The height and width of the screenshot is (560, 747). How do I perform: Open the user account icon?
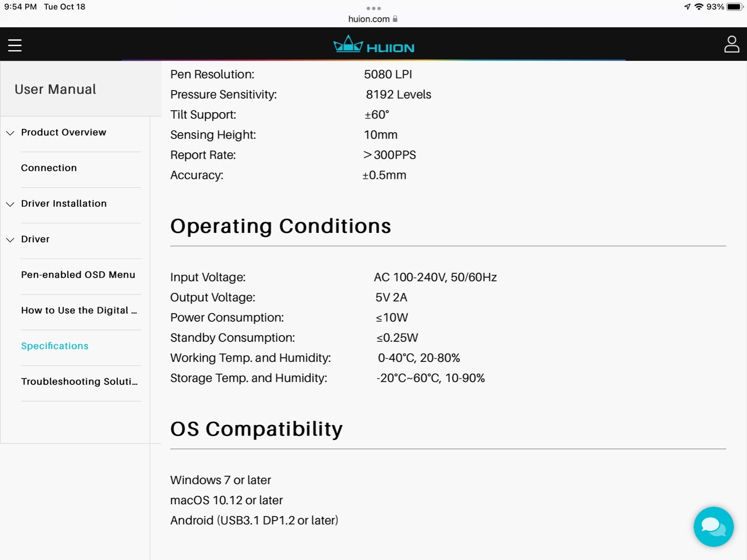coord(731,44)
